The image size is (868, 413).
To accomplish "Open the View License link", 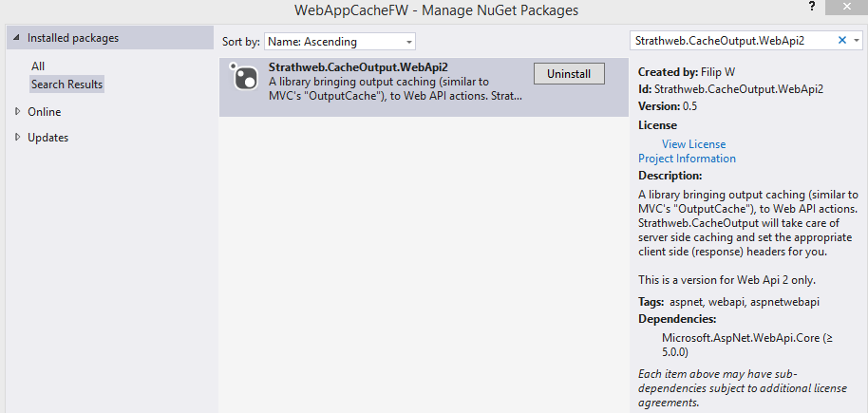I will pos(693,144).
